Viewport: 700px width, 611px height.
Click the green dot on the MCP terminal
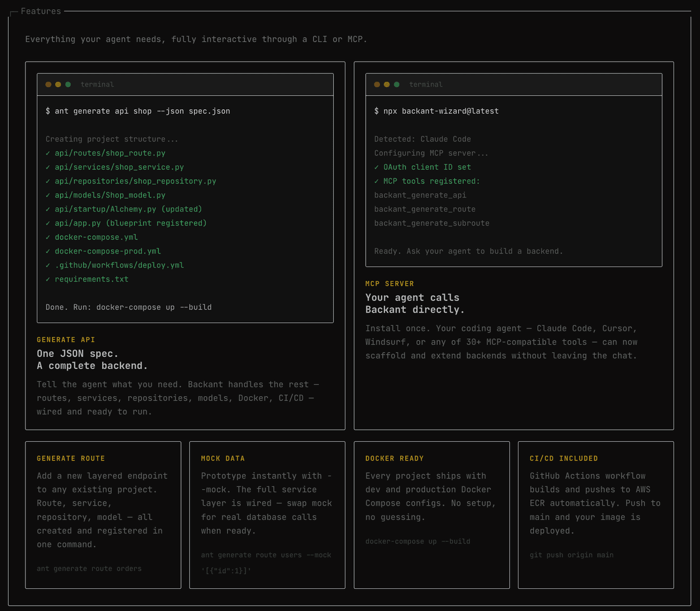[396, 84]
